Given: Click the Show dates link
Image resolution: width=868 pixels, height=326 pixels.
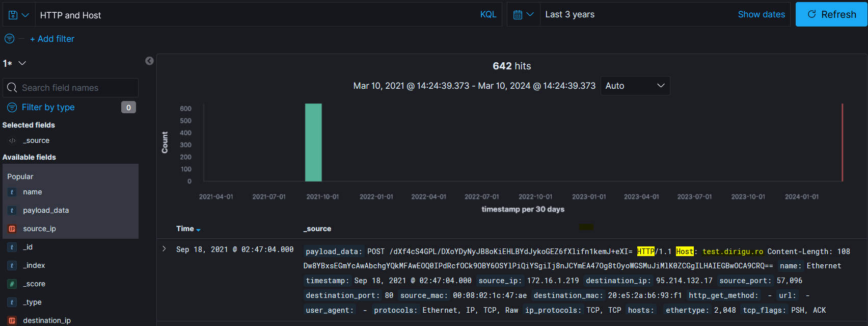Looking at the screenshot, I should coord(761,15).
